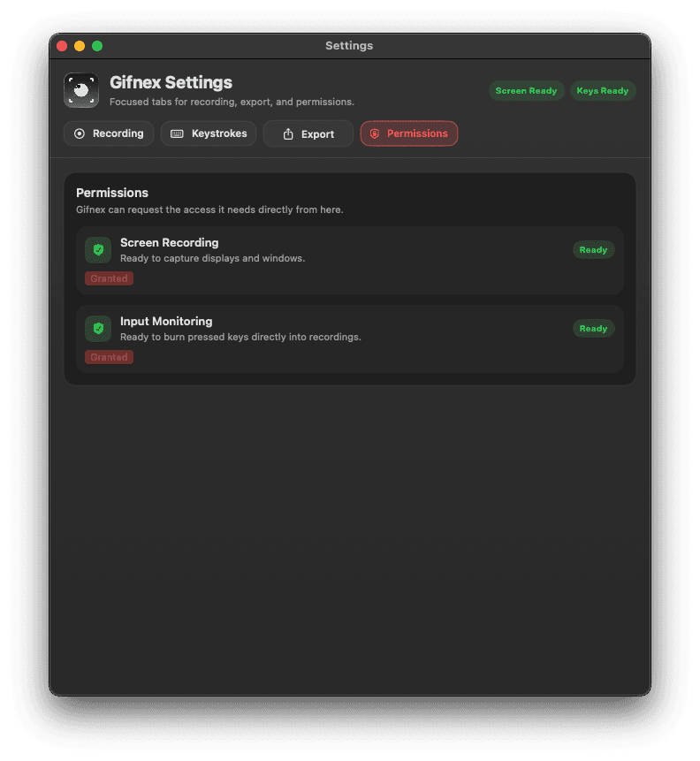This screenshot has width=700, height=761.
Task: Click 'Ready to burn pressed keys' description
Action: [x=240, y=337]
